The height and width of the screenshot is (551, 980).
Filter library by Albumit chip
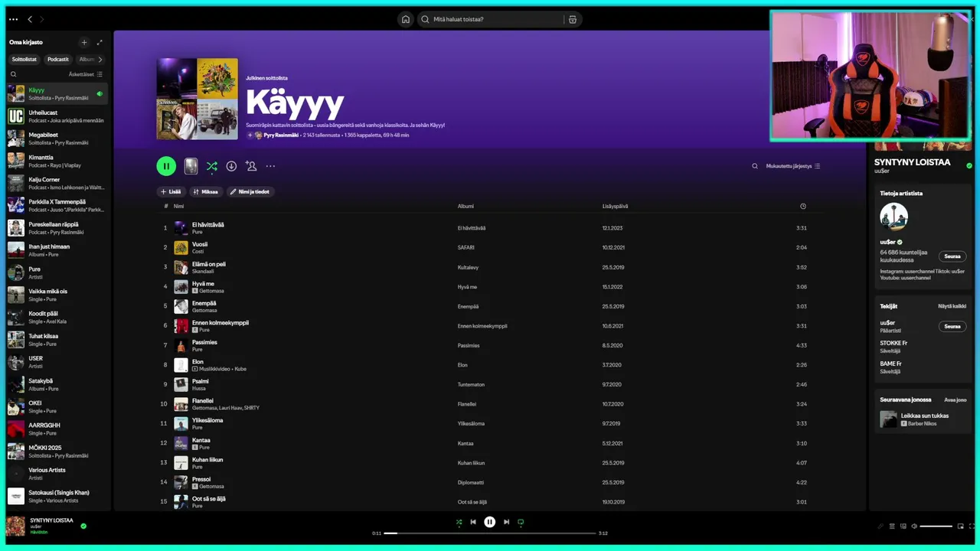(87, 59)
